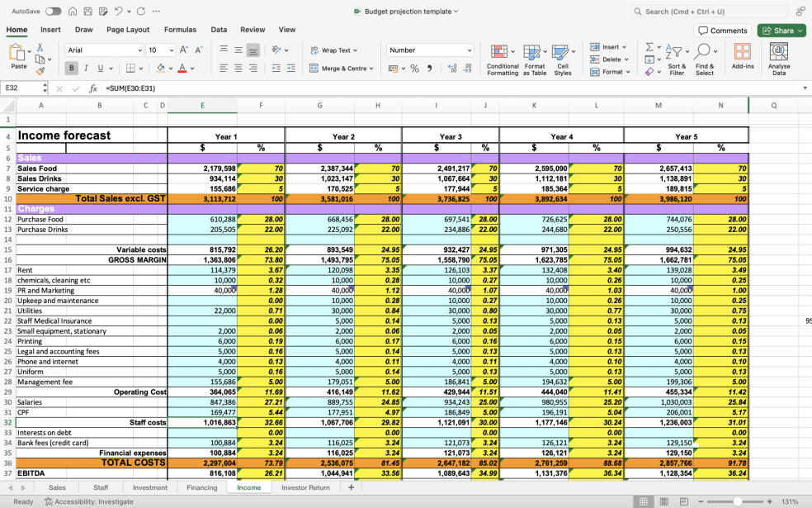Click the AutoSum icon

pyautogui.click(x=649, y=47)
